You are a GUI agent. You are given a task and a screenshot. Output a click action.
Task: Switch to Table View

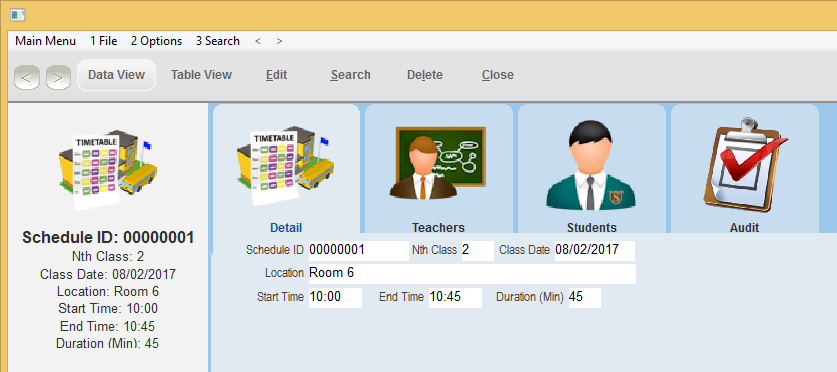pyautogui.click(x=201, y=75)
